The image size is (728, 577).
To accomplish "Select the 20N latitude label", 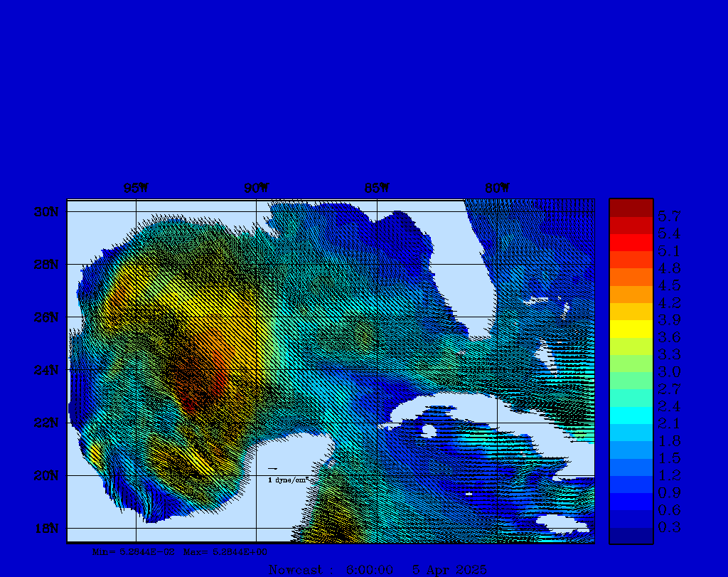I will tap(46, 476).
